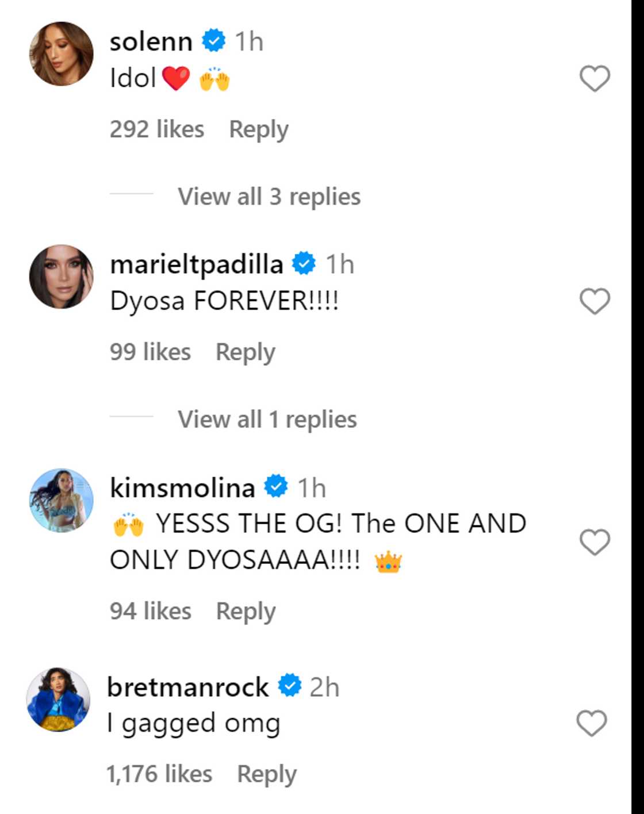Reply to bretmanrock's "I gagged omg" comment
Image resolution: width=644 pixels, height=814 pixels.
click(x=267, y=774)
